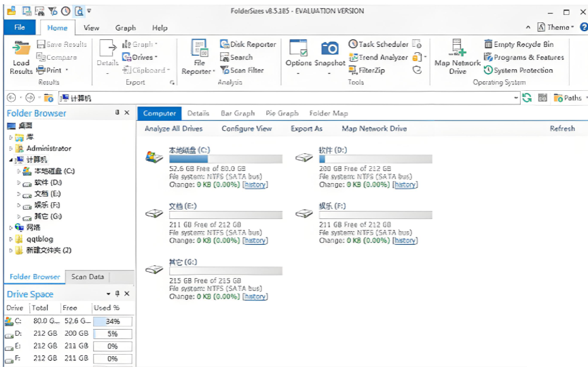Open the Paths dropdown
This screenshot has width=588, height=371.
point(568,98)
